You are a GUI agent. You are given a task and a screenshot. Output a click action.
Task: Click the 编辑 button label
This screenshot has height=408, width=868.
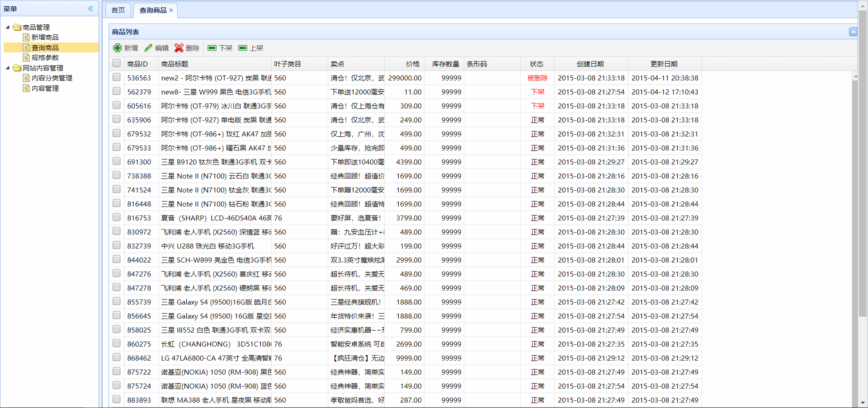(162, 48)
